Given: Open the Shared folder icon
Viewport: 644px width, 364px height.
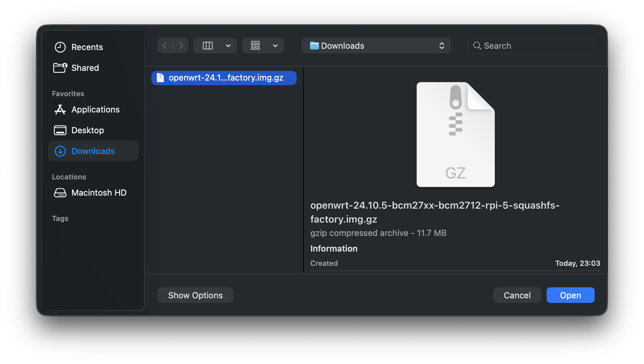Looking at the screenshot, I should tap(60, 68).
